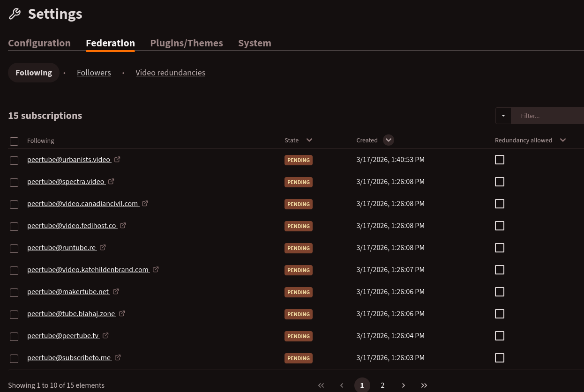
Task: Click into the Filter text input
Action: click(x=547, y=116)
